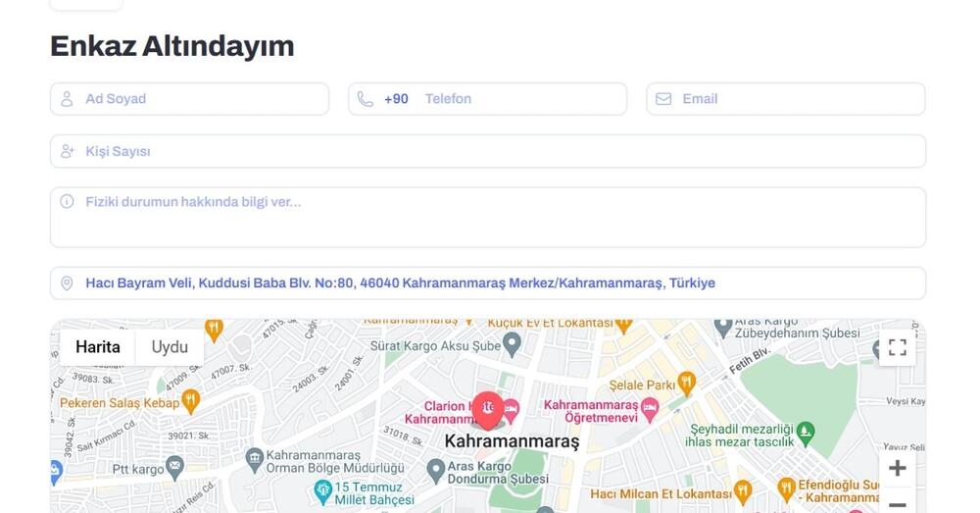This screenshot has width=980, height=513.
Task: Click Şeyhadil mezarlığı green marker
Action: 806,434
